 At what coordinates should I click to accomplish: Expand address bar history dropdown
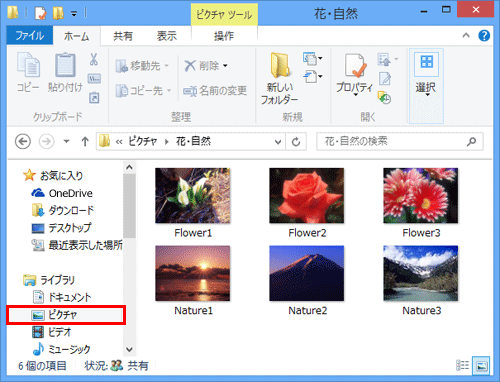tap(278, 142)
